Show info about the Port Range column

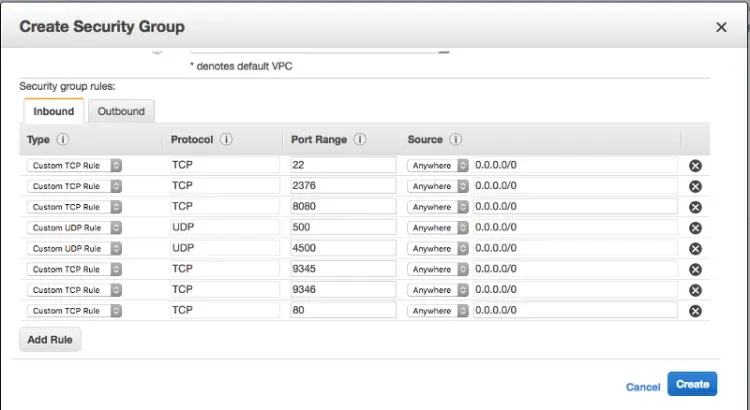point(360,140)
